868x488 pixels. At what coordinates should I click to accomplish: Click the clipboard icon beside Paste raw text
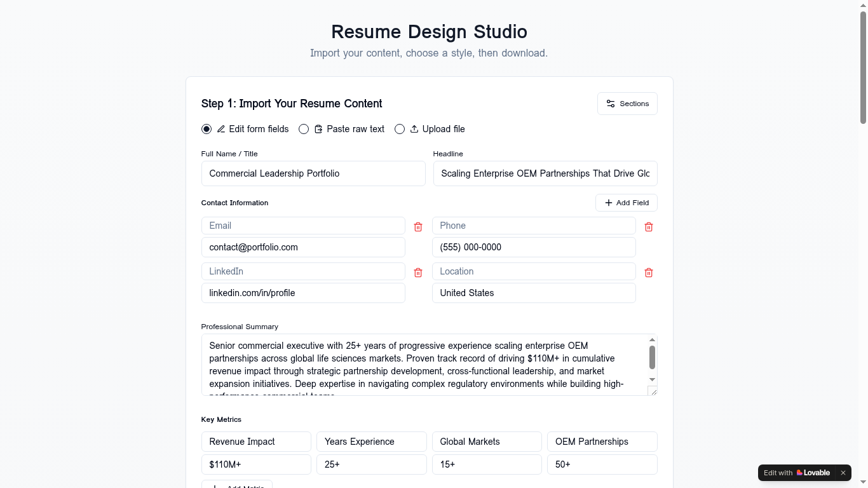[319, 129]
